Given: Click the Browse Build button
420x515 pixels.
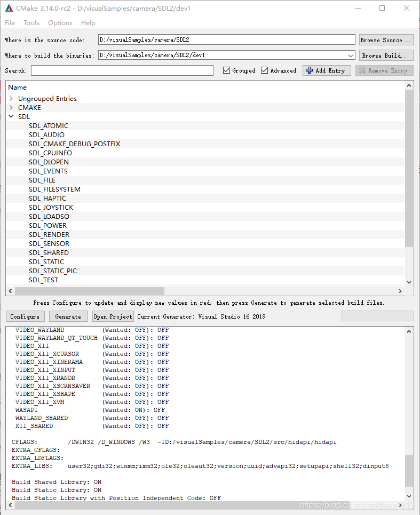Looking at the screenshot, I should coord(386,56).
